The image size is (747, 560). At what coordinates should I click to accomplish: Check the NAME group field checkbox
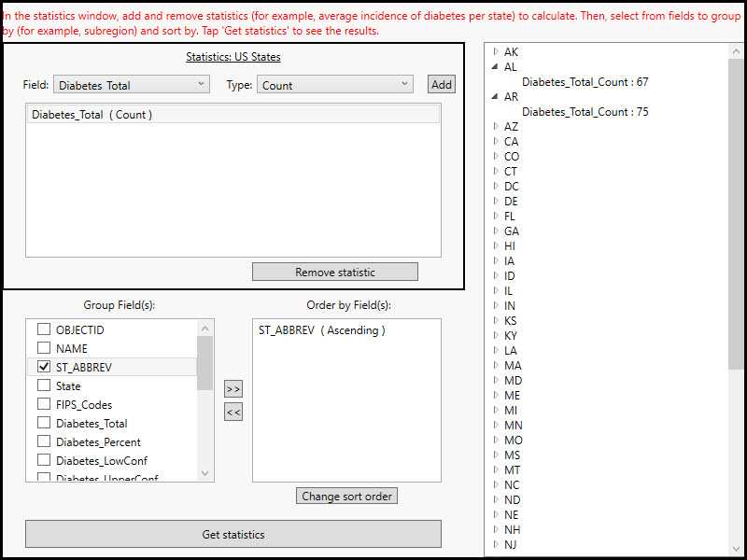[44, 348]
